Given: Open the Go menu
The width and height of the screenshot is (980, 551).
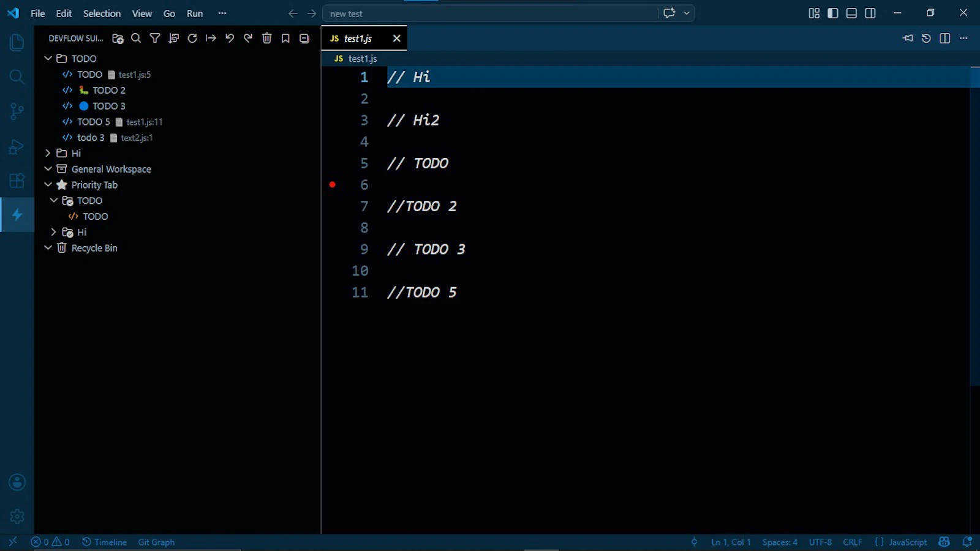Looking at the screenshot, I should 170,13.
